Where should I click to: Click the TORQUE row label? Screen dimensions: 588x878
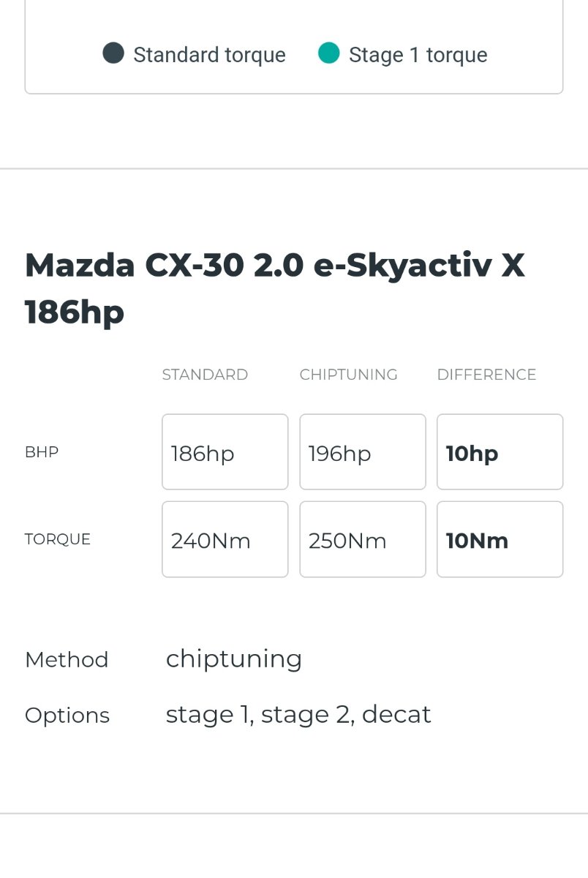pos(58,539)
